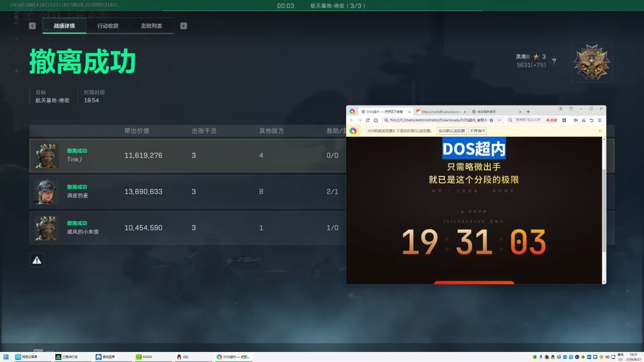Open KOOK in the taskbar
The width and height of the screenshot is (644, 362).
155,357
